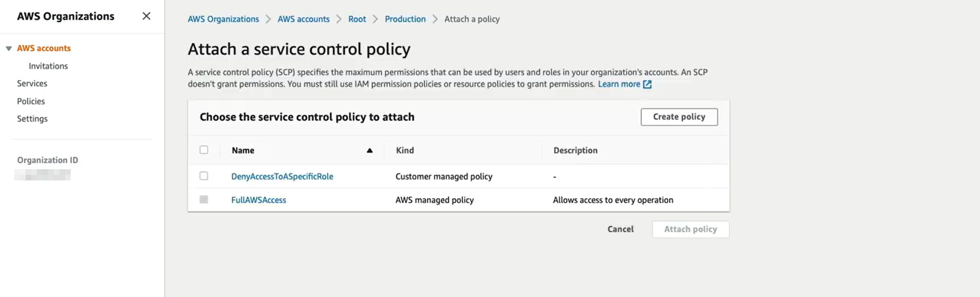Click the AWS Organizations sidebar title
This screenshot has height=297, width=980.
(66, 16)
